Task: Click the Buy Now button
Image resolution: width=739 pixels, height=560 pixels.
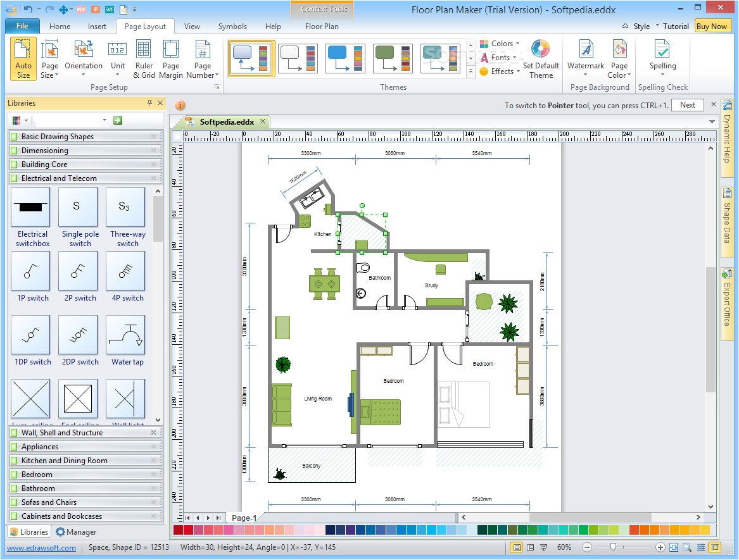Action: (x=712, y=26)
